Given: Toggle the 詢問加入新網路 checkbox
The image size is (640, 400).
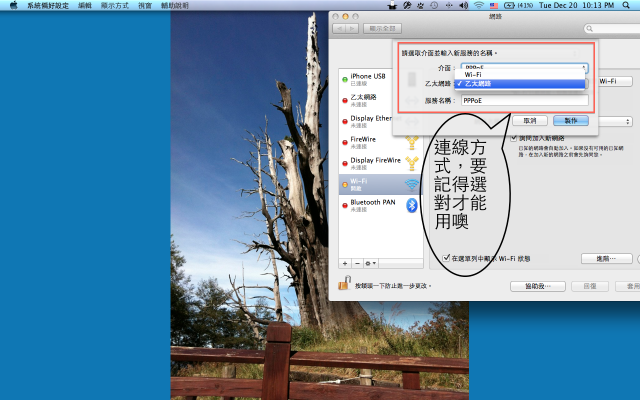Looking at the screenshot, I should tap(514, 138).
